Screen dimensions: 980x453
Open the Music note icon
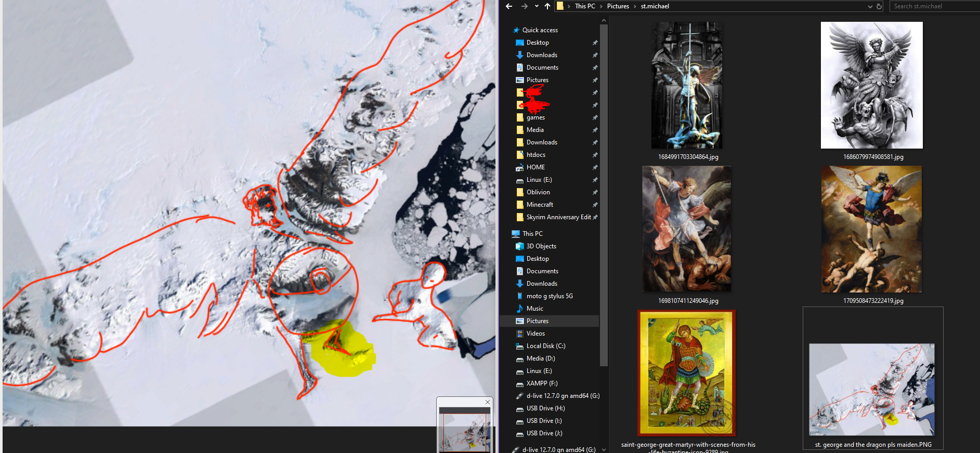[x=520, y=309]
